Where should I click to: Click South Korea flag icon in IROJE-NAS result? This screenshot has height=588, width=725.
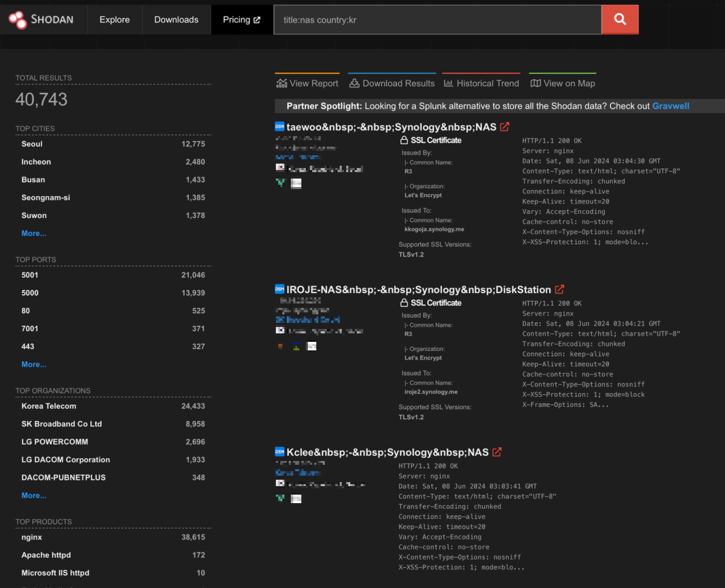pos(280,330)
